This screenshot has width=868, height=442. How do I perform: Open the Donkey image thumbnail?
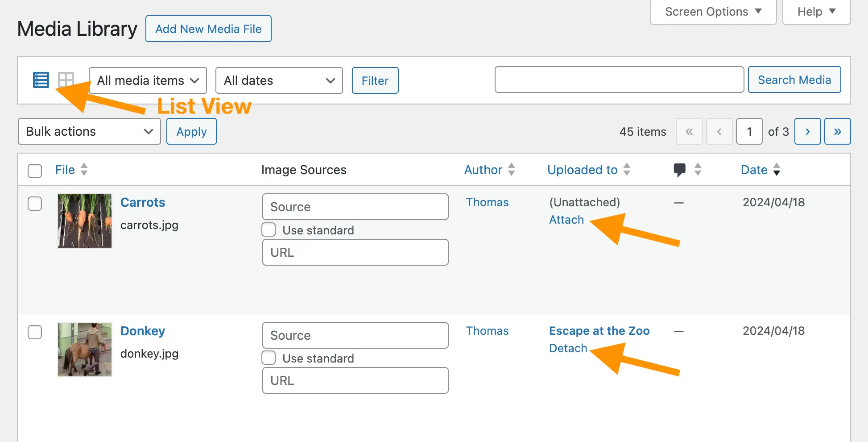(85, 350)
